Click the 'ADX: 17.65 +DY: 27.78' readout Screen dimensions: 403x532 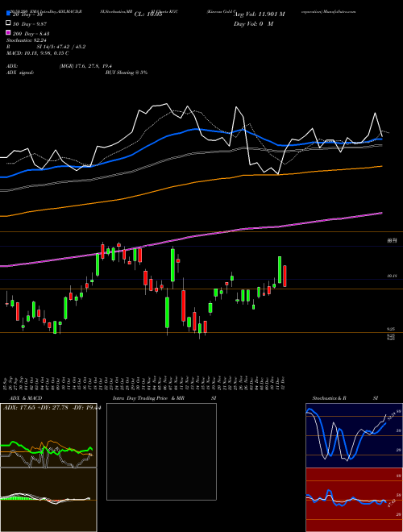point(35,408)
